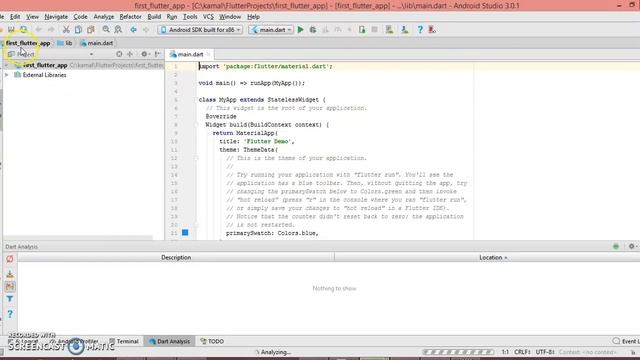
Task: Toggle Group by Severity button in Dart Analysis
Action: pos(10,287)
